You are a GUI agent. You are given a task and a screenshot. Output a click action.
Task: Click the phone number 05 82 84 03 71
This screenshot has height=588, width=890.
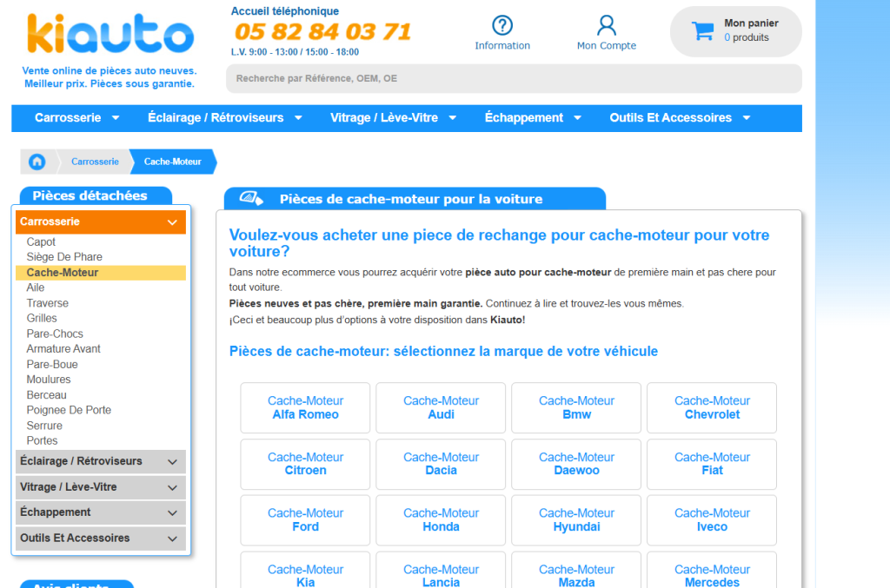pos(322,32)
